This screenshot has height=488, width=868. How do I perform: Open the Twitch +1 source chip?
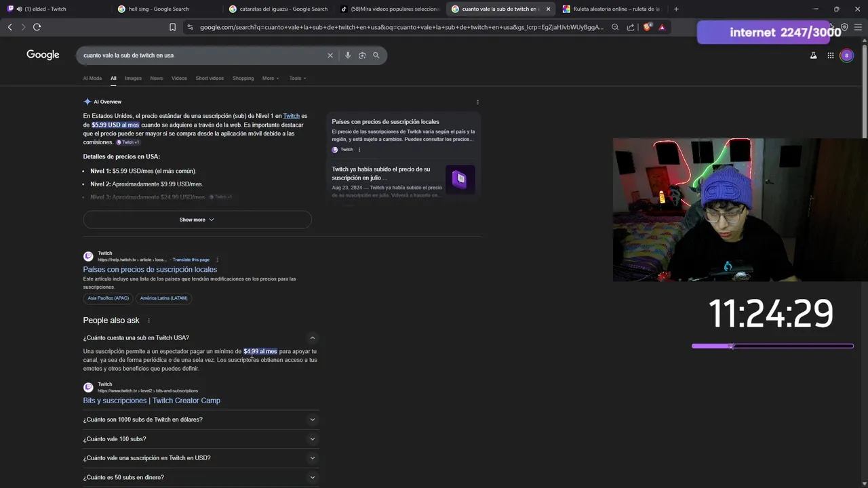pyautogui.click(x=128, y=142)
